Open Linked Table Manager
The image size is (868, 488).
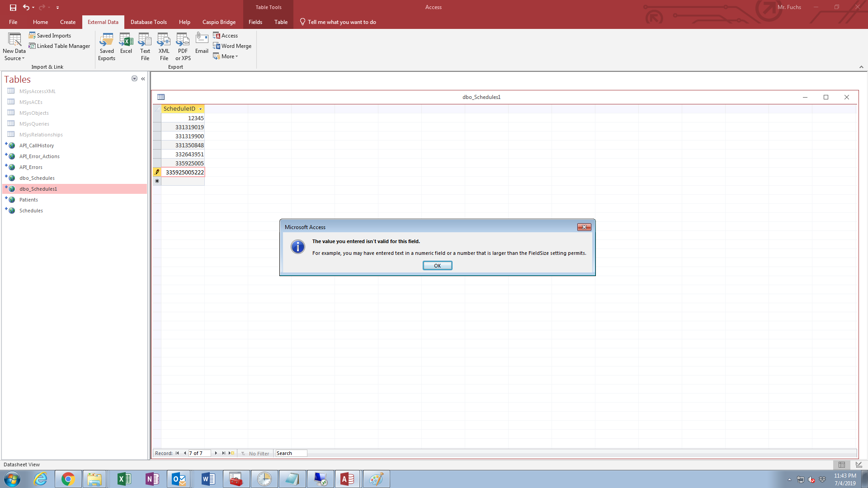pos(59,46)
